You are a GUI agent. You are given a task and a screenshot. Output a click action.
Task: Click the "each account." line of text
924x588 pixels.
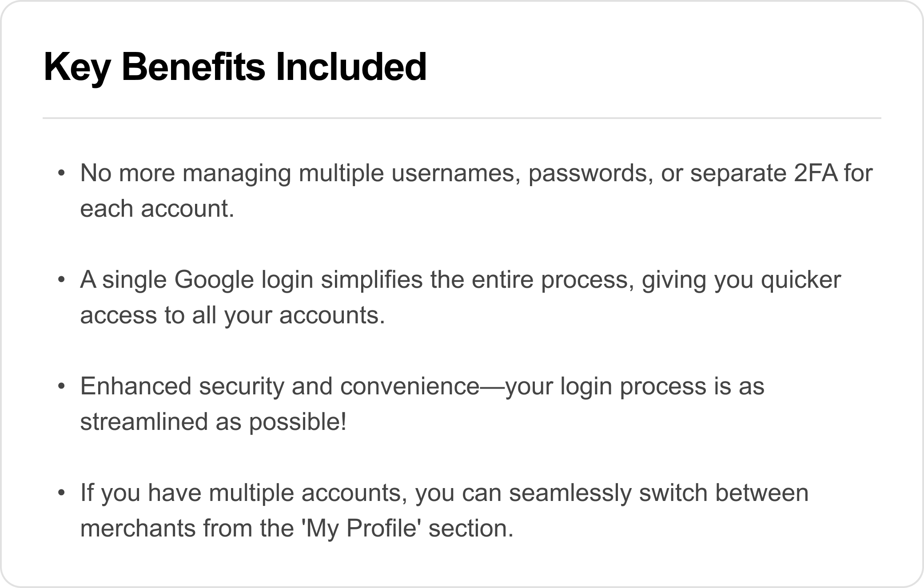point(157,208)
